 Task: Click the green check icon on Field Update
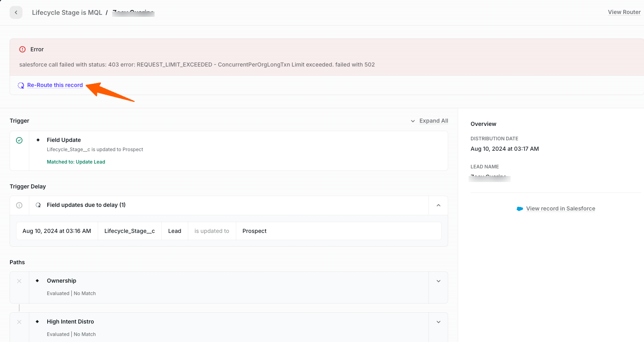click(x=19, y=140)
